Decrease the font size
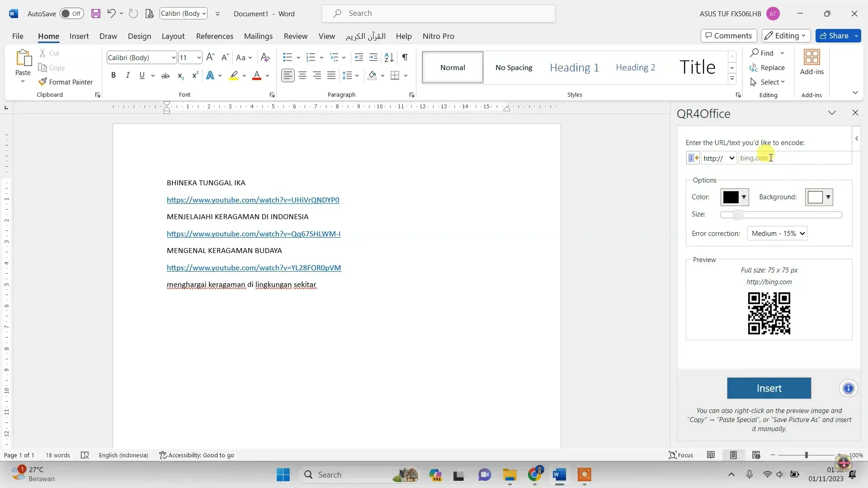Image resolution: width=868 pixels, height=488 pixels. [x=225, y=57]
